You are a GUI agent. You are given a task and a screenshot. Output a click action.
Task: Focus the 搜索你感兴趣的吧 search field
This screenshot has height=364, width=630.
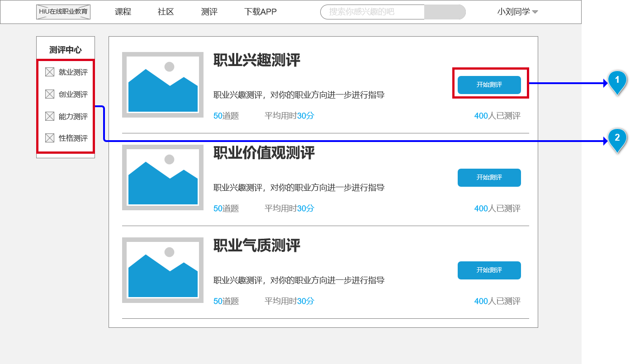point(372,12)
